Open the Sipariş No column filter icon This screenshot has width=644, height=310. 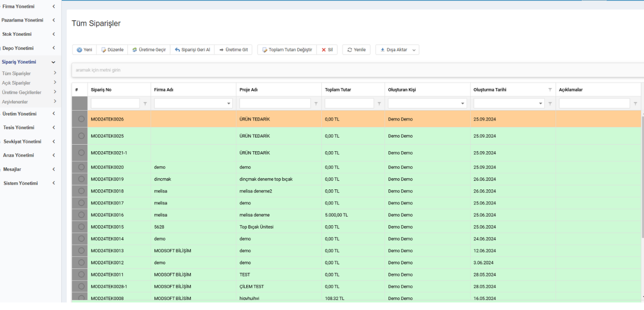pyautogui.click(x=145, y=104)
